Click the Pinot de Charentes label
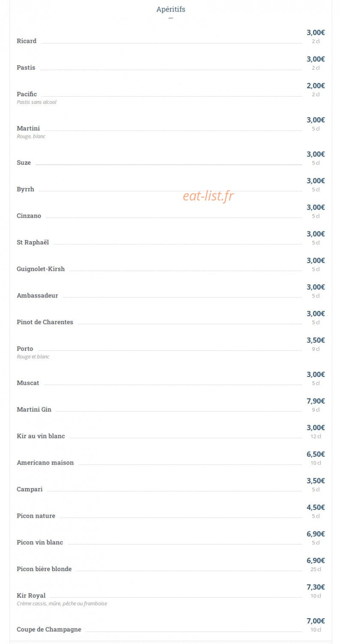 coord(45,322)
